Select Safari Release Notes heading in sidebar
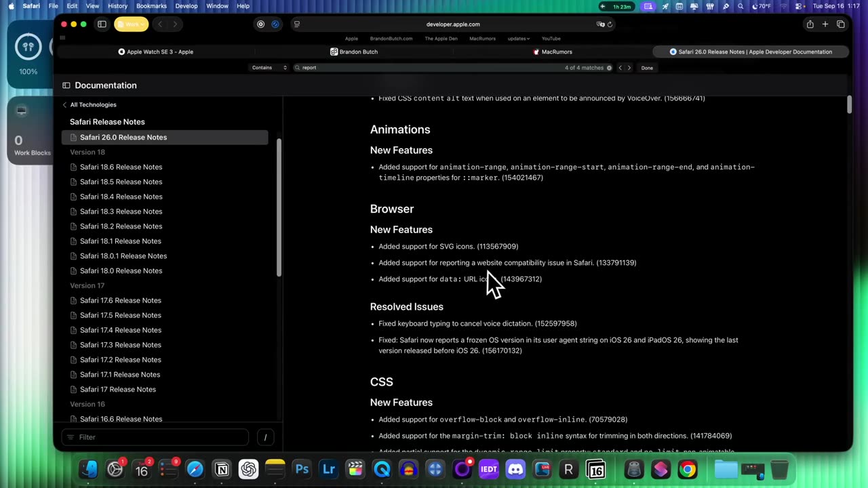The image size is (868, 488). click(107, 122)
